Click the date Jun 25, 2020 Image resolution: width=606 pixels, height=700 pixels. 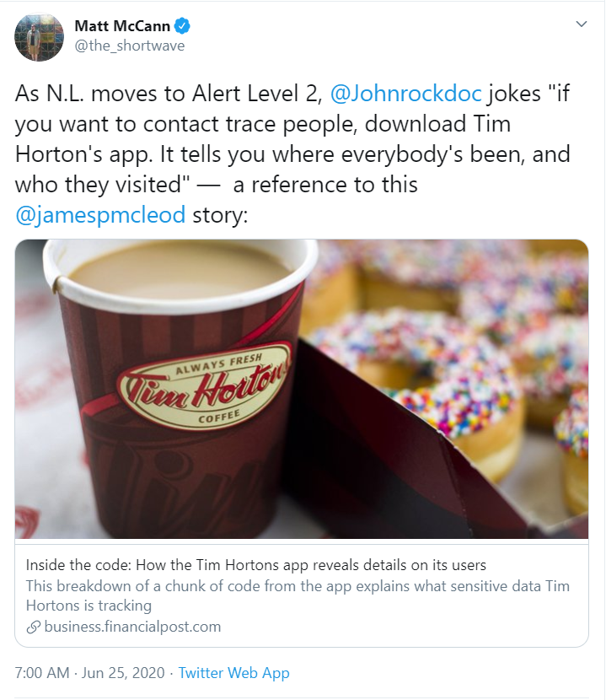coord(123,673)
